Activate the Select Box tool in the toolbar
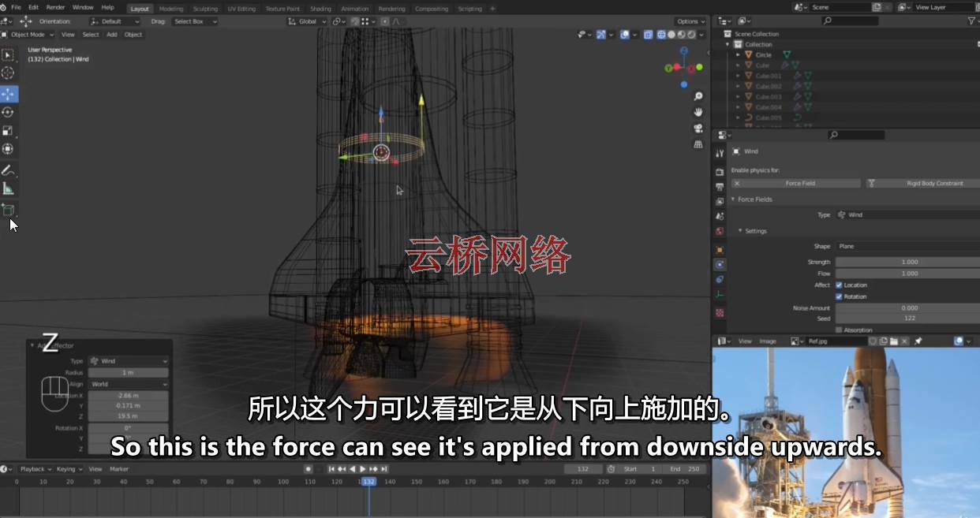 [8, 55]
